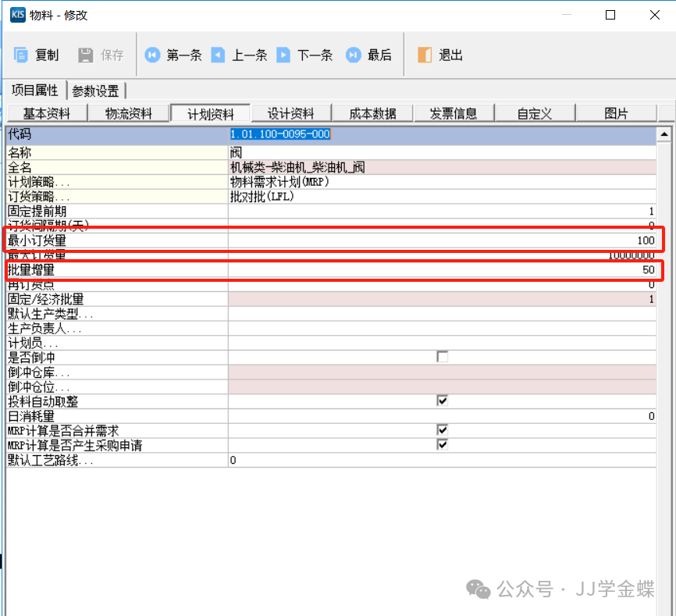This screenshot has height=616, width=676.
Task: Go to first record (第一条)
Action: click(x=153, y=55)
